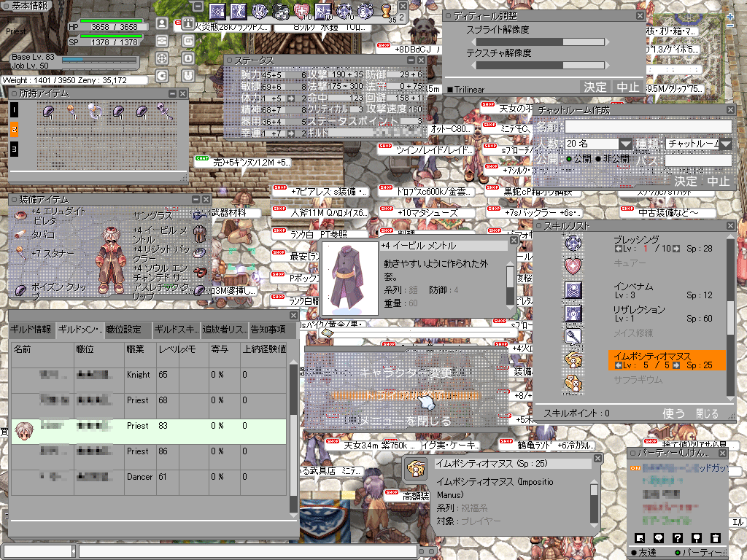The width and height of the screenshot is (747, 560).
Task: Use the potion item with count 35
Action: [x=387, y=12]
